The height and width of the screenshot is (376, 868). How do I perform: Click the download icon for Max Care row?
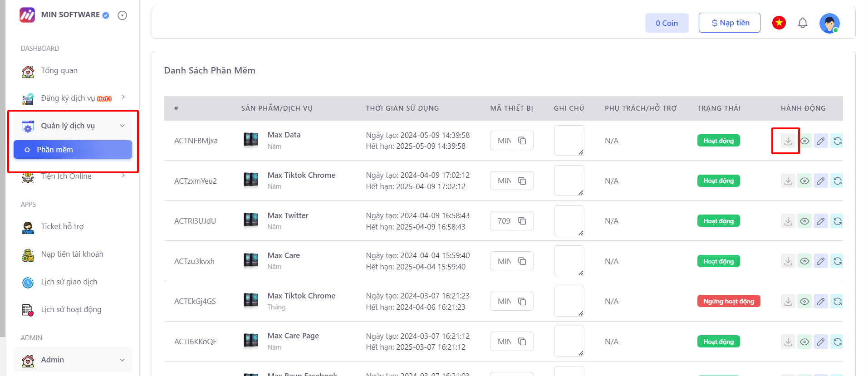788,261
